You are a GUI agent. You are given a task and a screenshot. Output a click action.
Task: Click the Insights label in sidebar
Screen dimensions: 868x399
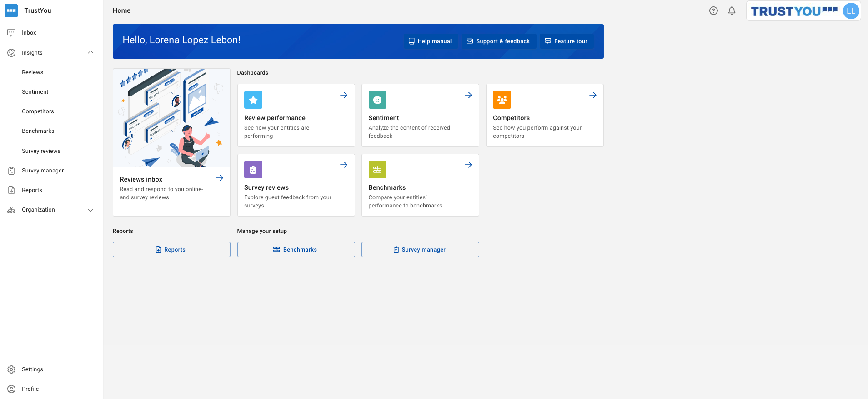point(32,53)
